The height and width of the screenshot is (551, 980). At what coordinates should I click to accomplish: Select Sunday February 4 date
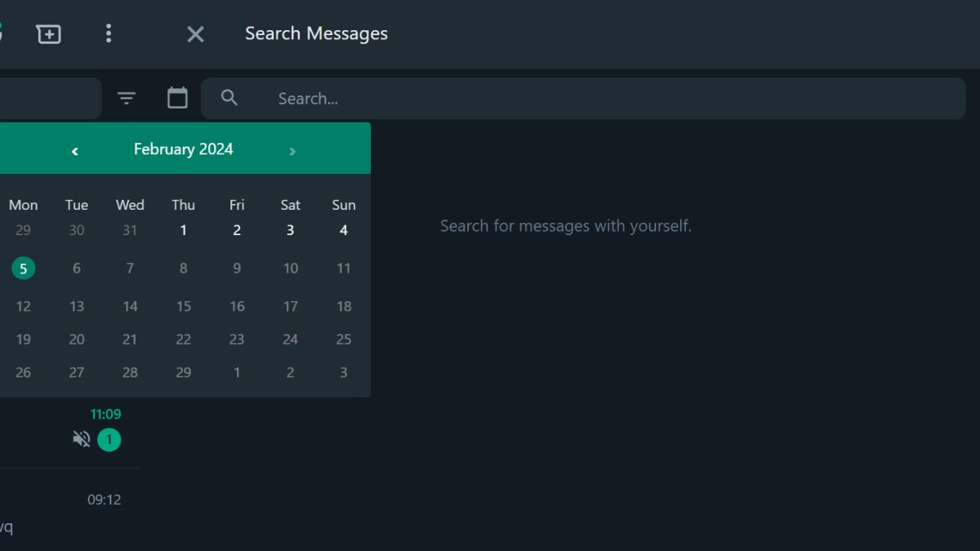[344, 230]
